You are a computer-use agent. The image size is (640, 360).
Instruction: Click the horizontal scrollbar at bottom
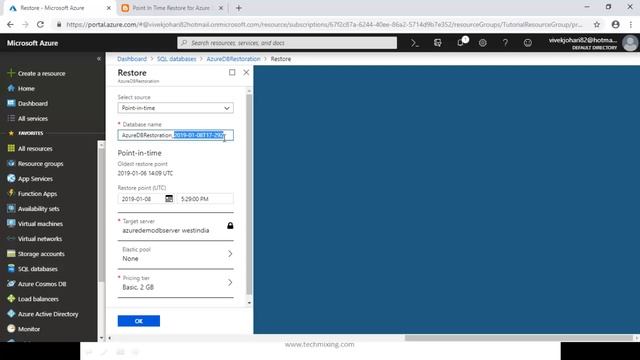click(518, 338)
